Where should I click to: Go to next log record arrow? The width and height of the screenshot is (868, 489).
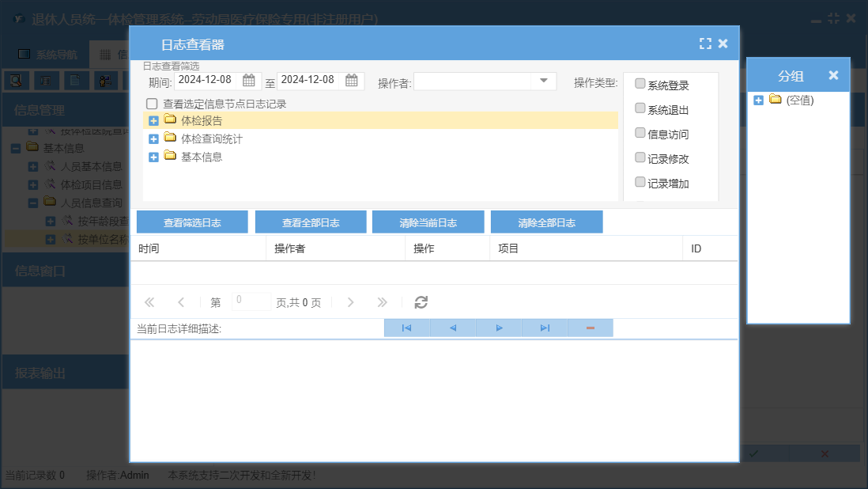point(499,328)
